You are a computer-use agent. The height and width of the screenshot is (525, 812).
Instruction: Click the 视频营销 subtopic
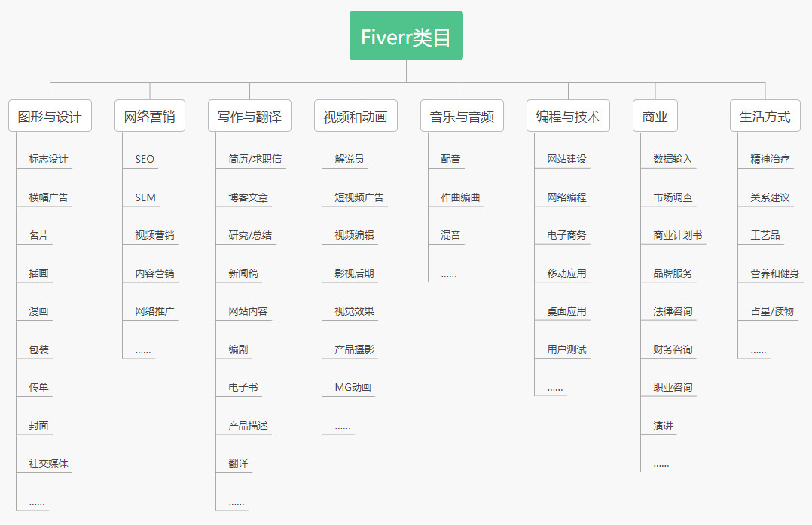point(154,235)
